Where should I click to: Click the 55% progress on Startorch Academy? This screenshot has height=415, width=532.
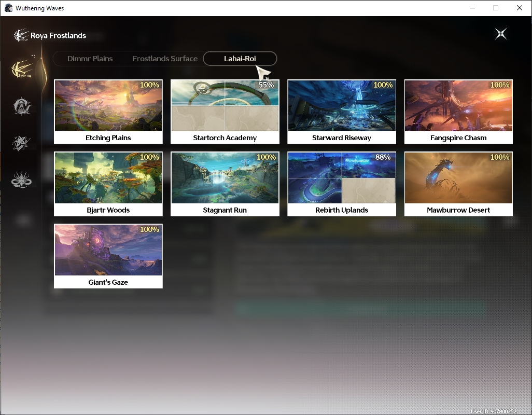point(267,85)
